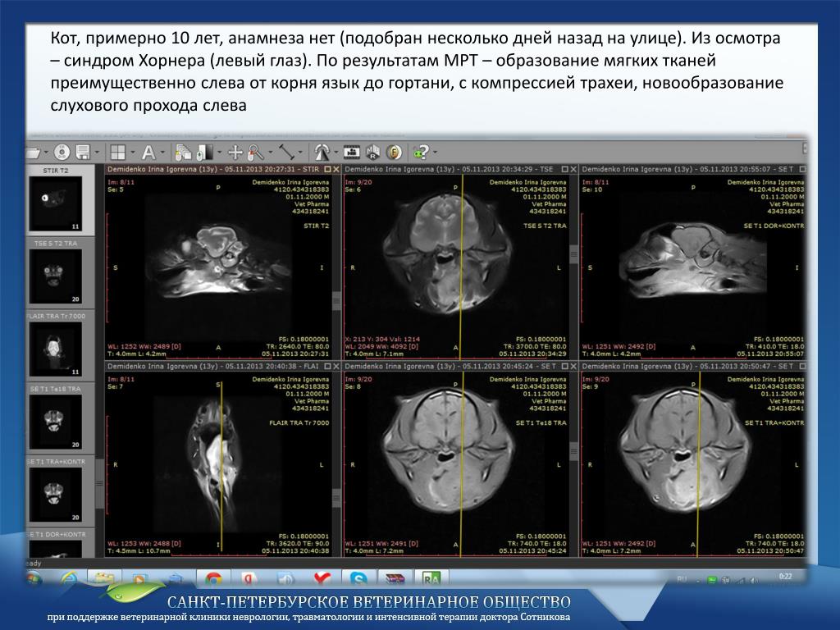Activate the SE T1 Te18 TRA image panel

coord(455,464)
